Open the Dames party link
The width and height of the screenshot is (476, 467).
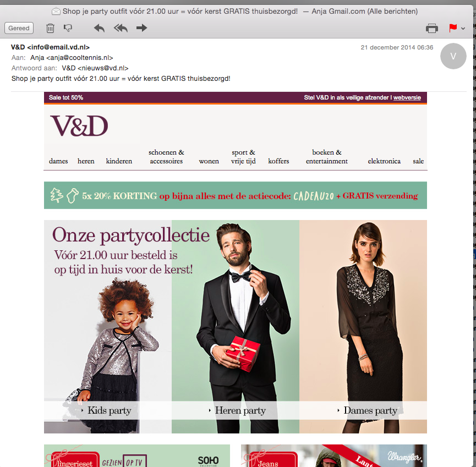[x=370, y=410]
